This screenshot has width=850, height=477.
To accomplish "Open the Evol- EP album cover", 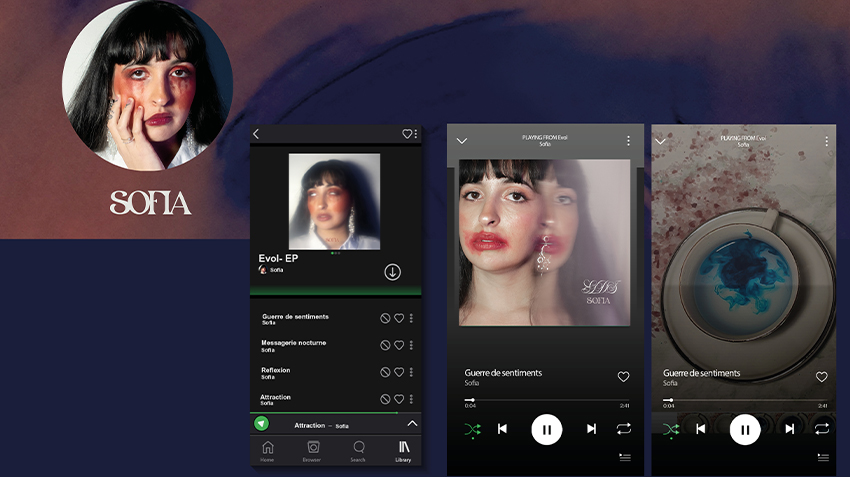I will click(x=334, y=201).
